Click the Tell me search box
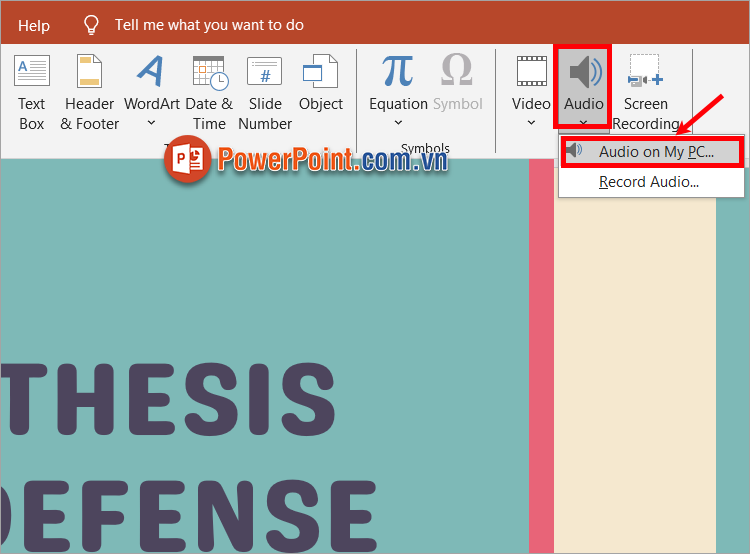The height and width of the screenshot is (554, 750). 209,25
